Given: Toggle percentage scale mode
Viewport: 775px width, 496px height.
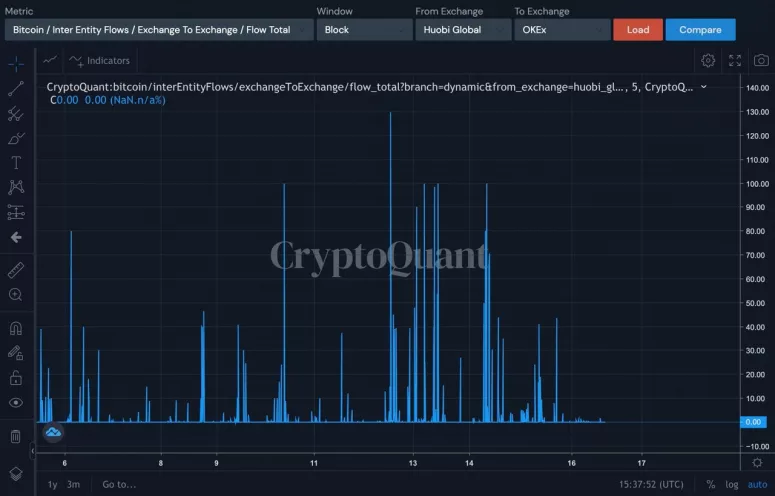Looking at the screenshot, I should point(710,485).
